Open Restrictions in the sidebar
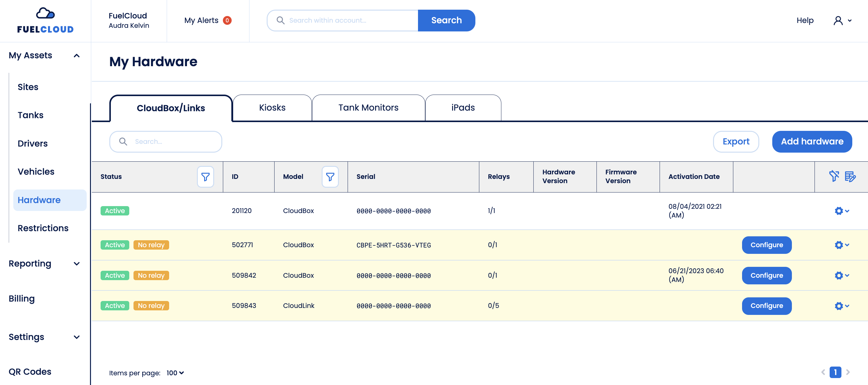The height and width of the screenshot is (385, 868). [x=43, y=228]
